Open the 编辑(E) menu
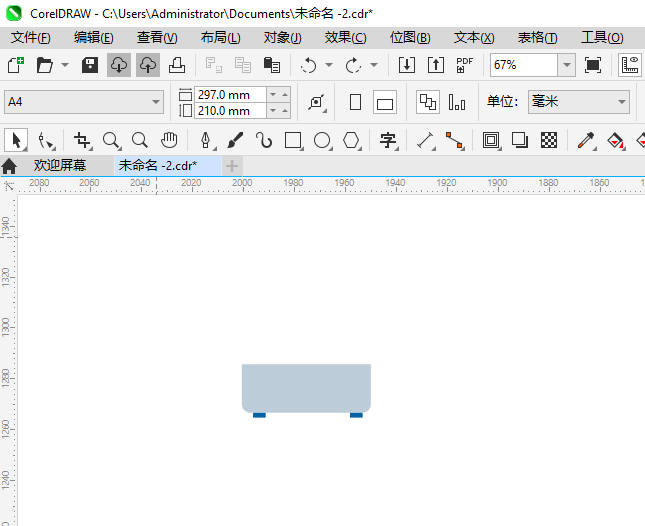The height and width of the screenshot is (526, 645). 94,38
